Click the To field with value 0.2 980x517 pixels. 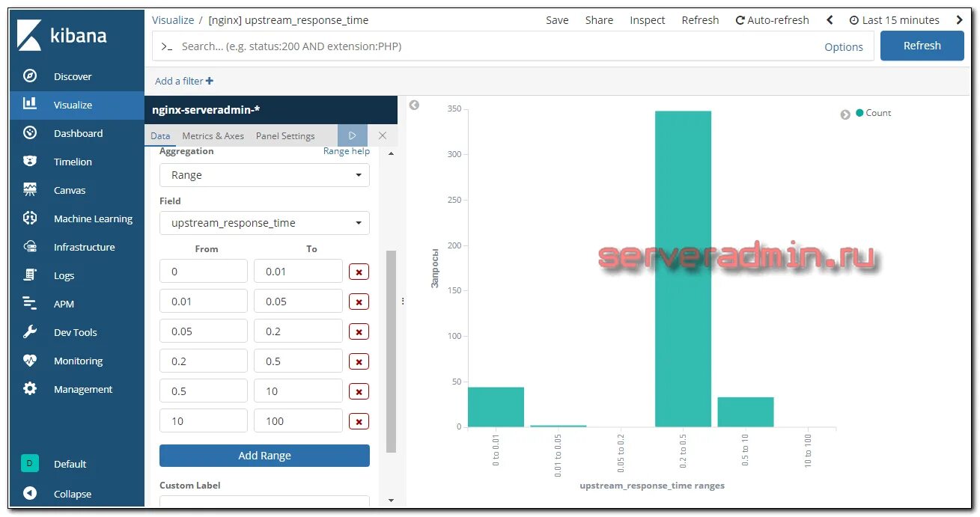[298, 331]
